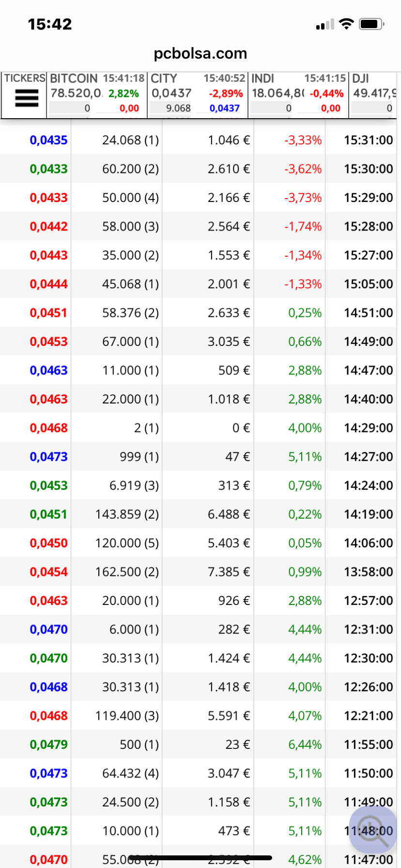Select price 0,0479
401x868 pixels.
click(48, 744)
